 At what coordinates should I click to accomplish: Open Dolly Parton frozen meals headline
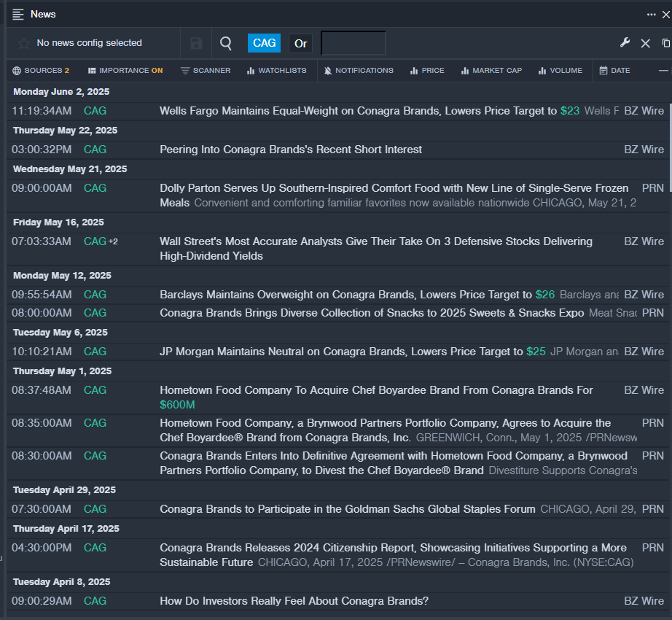[x=394, y=195]
